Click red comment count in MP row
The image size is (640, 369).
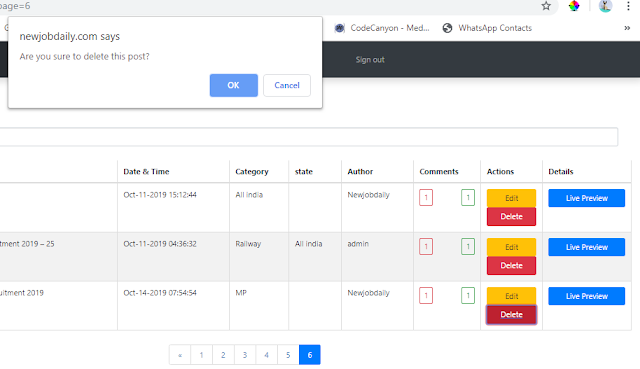click(426, 296)
